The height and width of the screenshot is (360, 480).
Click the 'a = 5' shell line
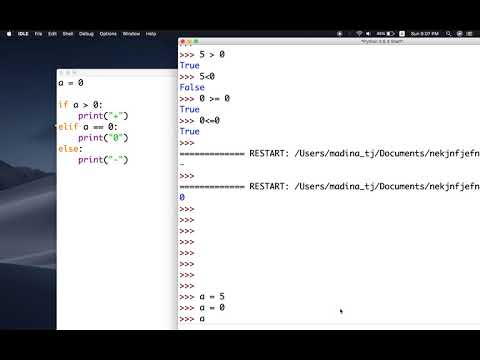202,296
